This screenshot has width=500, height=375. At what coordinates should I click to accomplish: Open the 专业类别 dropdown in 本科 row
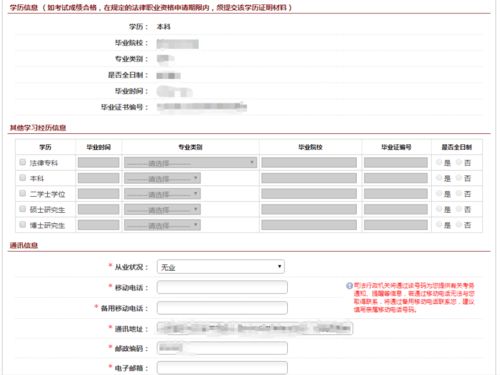coord(162,178)
